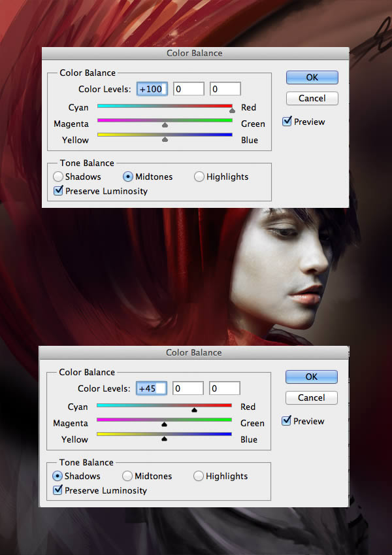Click the second Color Levels field in the lower dialog
This screenshot has height=555, width=392.
coord(188,388)
